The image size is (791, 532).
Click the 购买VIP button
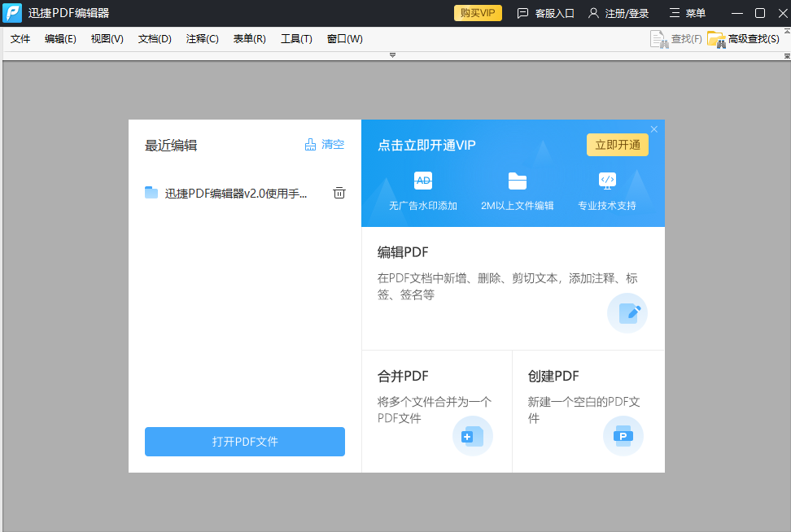coord(478,13)
